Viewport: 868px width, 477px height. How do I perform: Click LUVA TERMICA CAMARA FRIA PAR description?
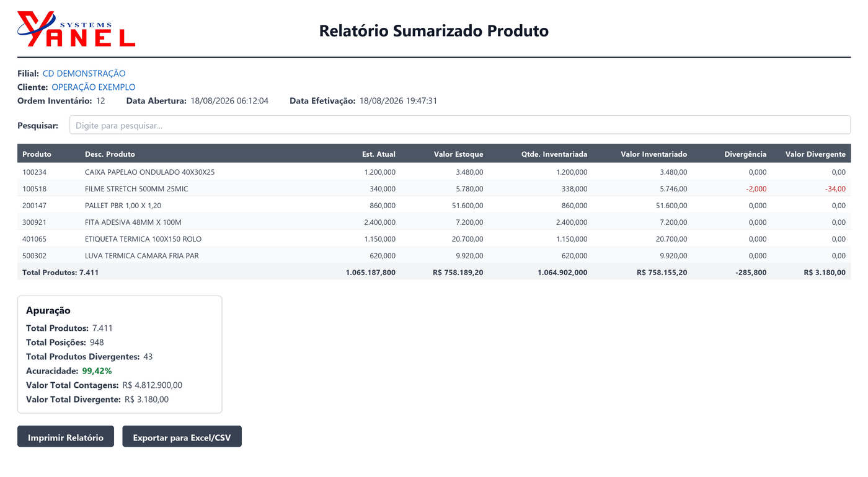[x=142, y=256]
